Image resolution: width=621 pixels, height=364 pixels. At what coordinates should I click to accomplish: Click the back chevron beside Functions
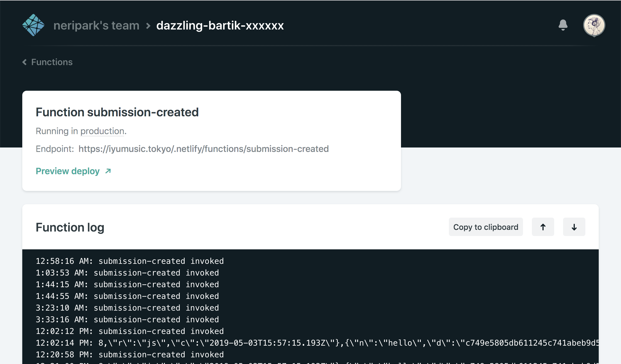click(25, 62)
